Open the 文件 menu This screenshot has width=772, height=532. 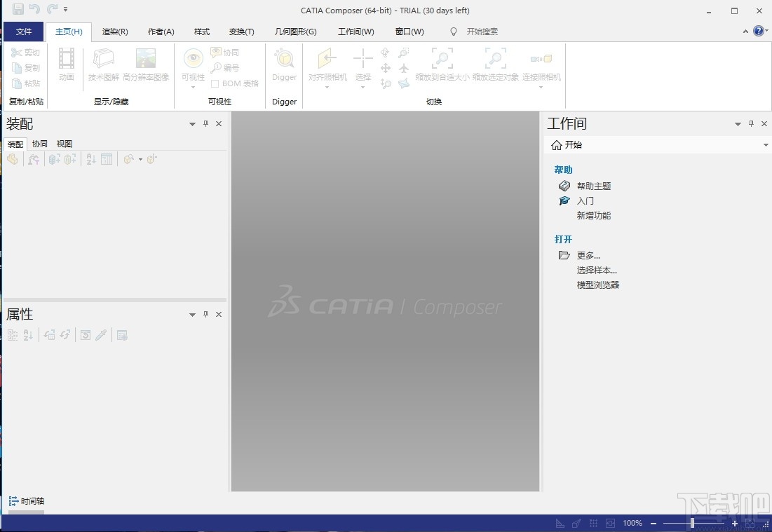(24, 32)
